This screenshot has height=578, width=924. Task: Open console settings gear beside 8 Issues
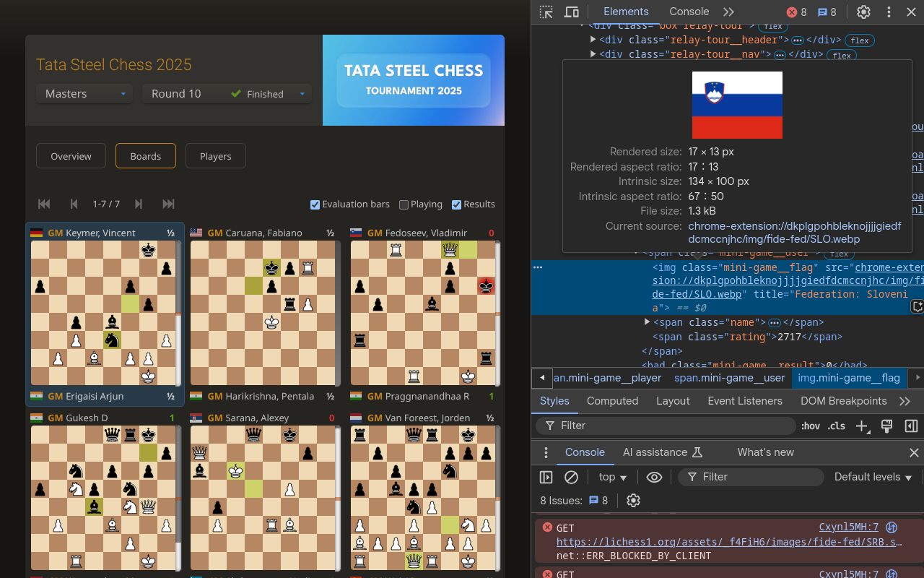tap(633, 500)
